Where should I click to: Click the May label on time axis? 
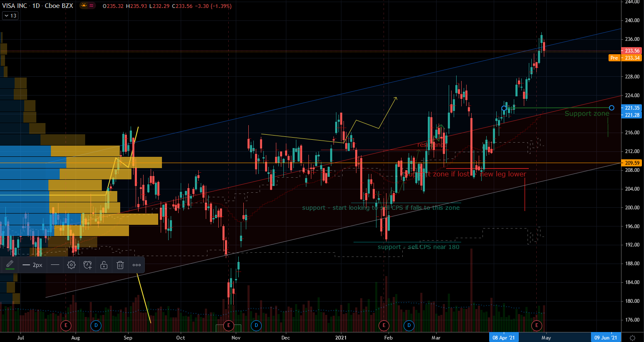pos(546,338)
